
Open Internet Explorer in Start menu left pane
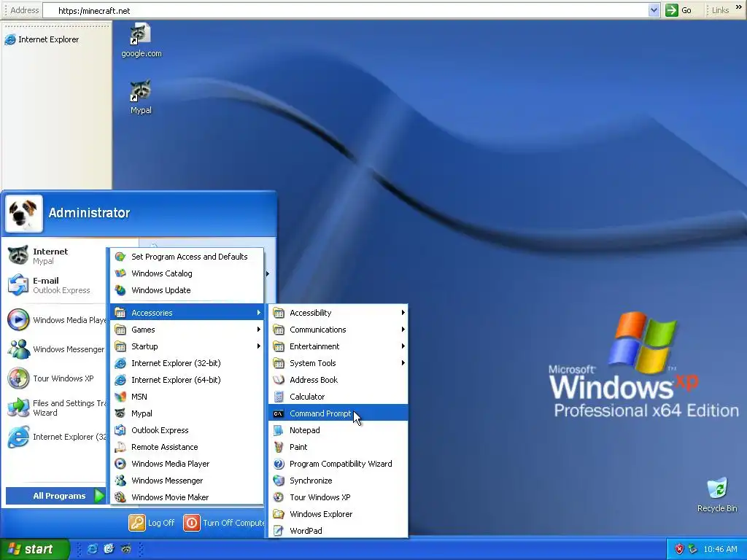coord(55,437)
